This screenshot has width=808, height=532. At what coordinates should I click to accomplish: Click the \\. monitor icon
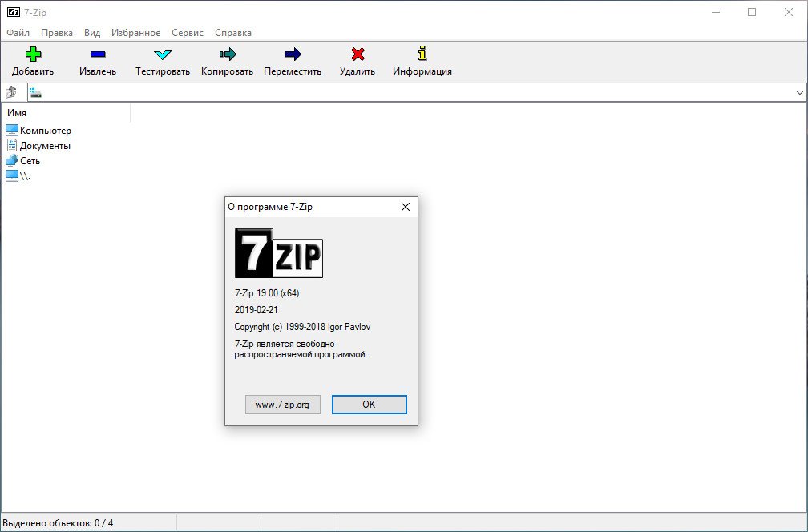12,175
